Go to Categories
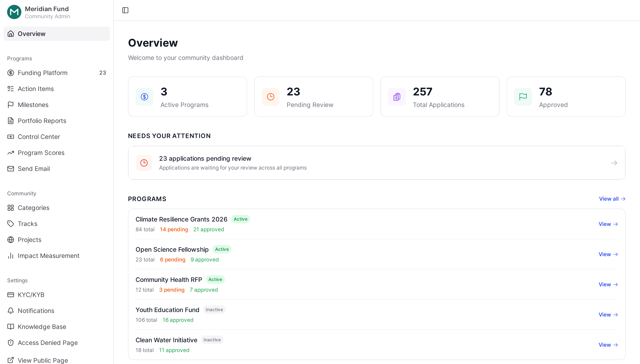Screen dimensions: 640x364 pyautogui.click(x=57, y=208)
